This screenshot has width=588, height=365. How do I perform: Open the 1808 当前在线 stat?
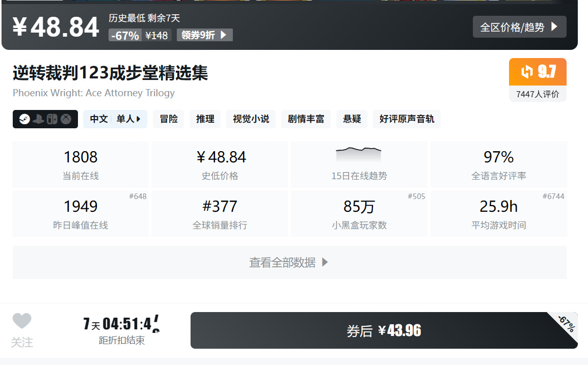pyautogui.click(x=81, y=164)
